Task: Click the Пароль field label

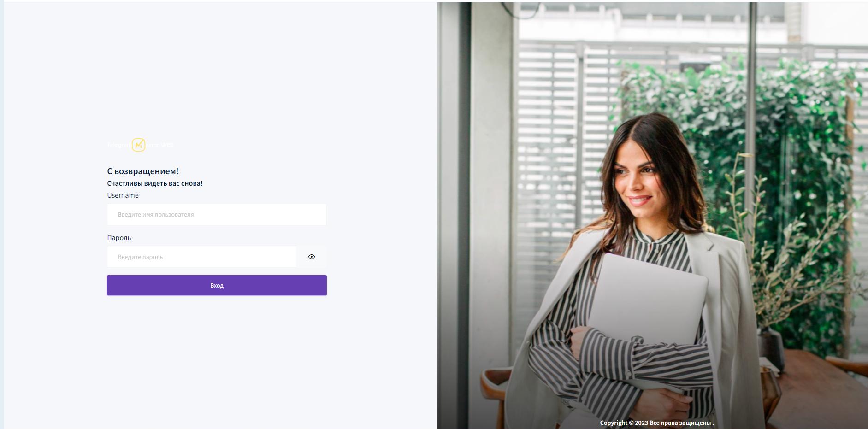Action: point(119,238)
